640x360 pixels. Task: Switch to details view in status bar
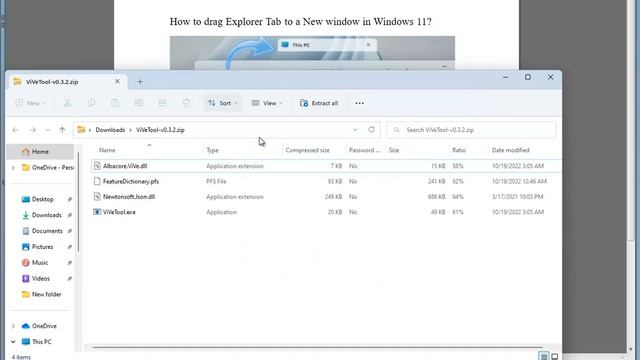(543, 356)
